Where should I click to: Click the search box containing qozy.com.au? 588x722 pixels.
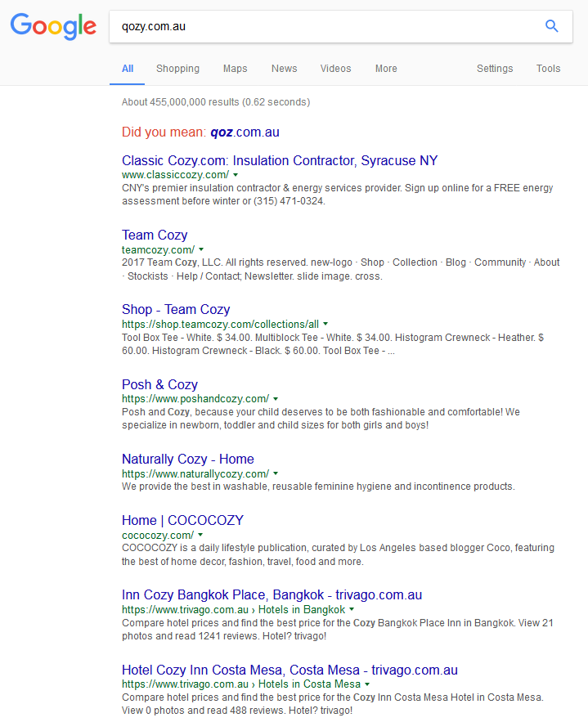tap(341, 27)
